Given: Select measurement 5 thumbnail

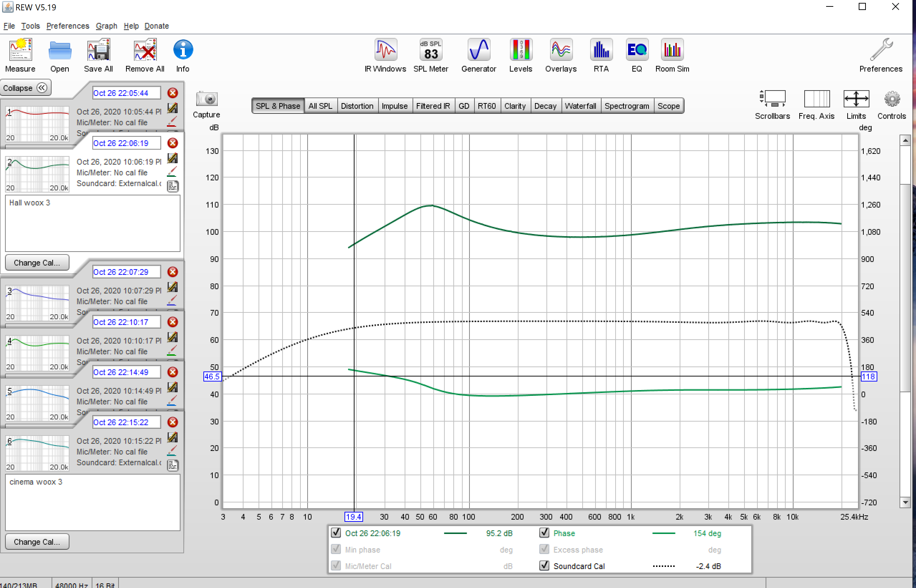Looking at the screenshot, I should (37, 403).
